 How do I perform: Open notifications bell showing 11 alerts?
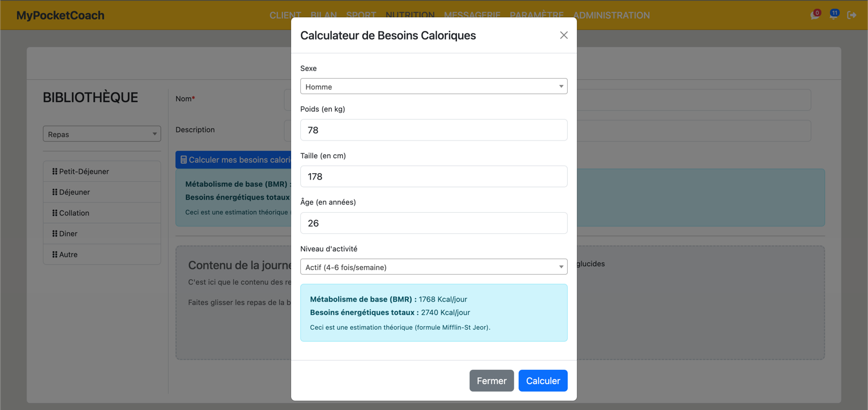(834, 15)
